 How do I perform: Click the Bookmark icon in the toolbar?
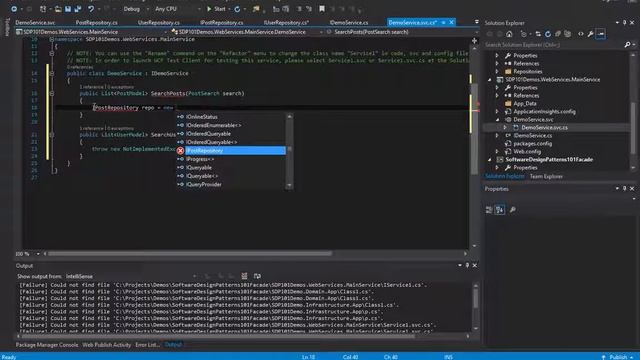322,9
